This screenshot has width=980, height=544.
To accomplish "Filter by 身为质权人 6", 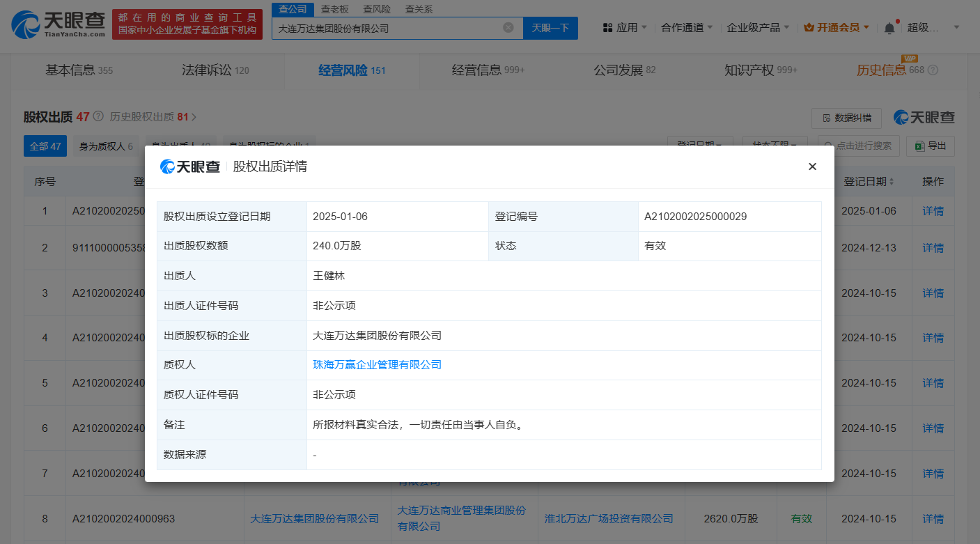I will (106, 146).
